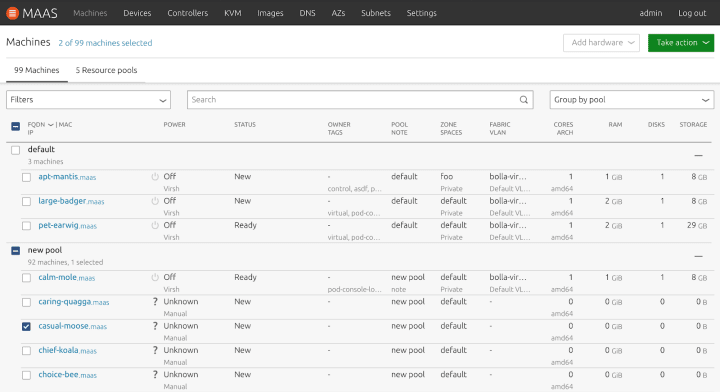Click power icon beside large-badger

click(155, 201)
